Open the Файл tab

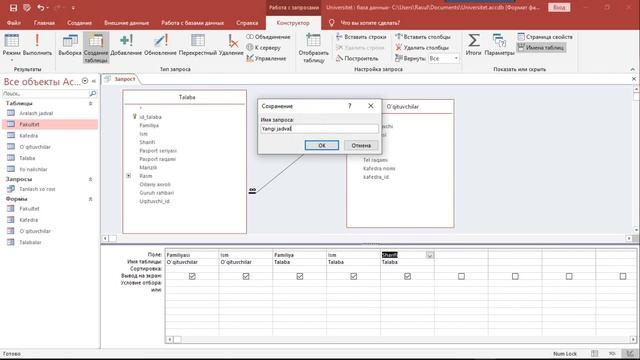[13, 23]
